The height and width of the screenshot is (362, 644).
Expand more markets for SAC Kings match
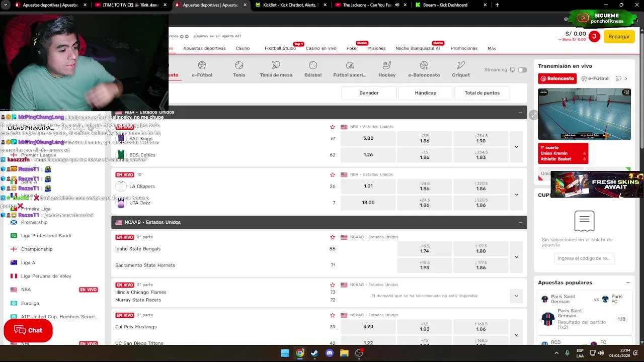point(516,147)
